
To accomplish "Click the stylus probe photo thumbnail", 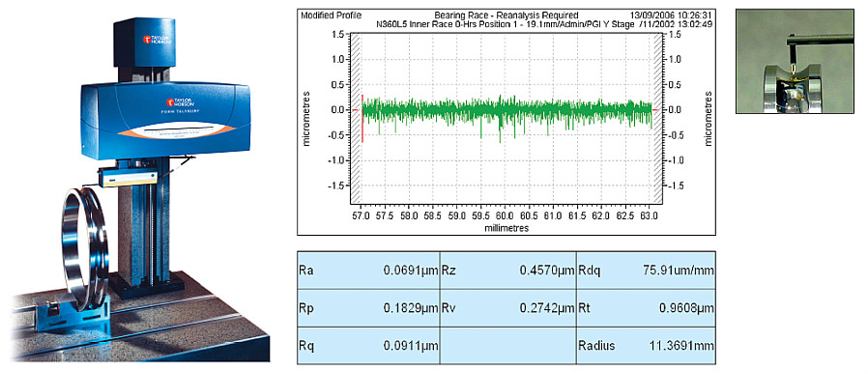I will point(795,62).
